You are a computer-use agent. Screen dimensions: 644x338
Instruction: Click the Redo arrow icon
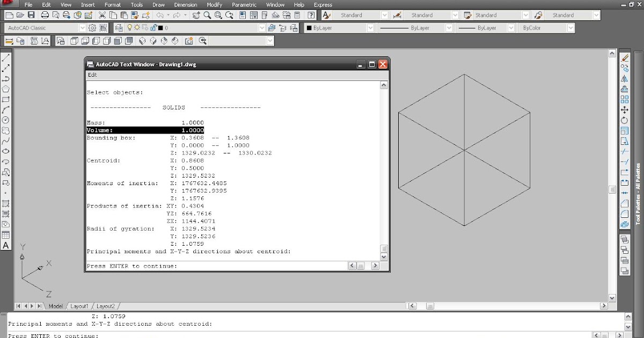[x=177, y=15]
